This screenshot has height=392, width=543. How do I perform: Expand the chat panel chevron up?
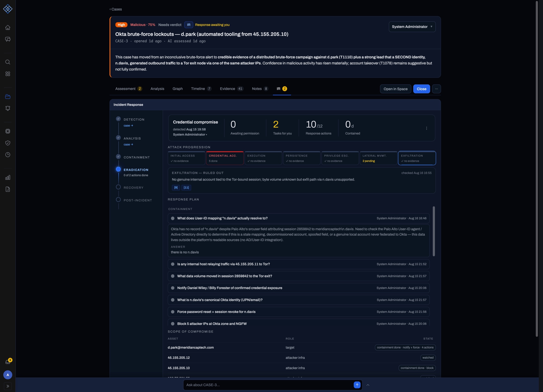tap(368, 385)
